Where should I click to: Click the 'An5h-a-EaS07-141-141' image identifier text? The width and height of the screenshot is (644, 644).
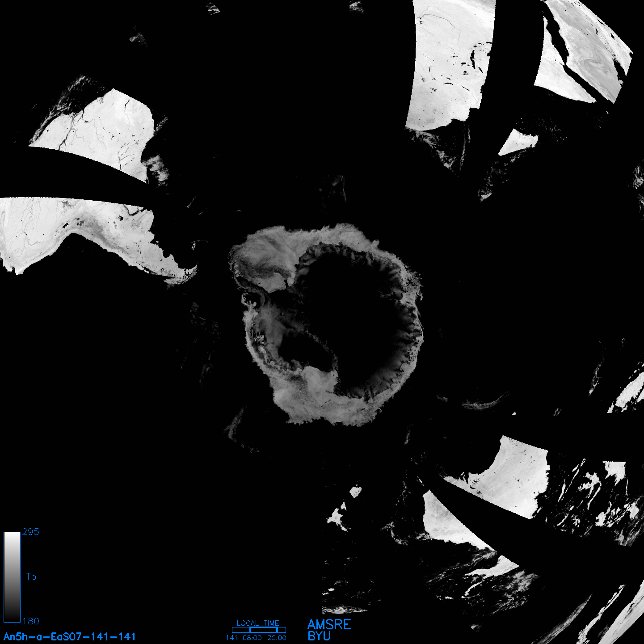click(x=69, y=636)
